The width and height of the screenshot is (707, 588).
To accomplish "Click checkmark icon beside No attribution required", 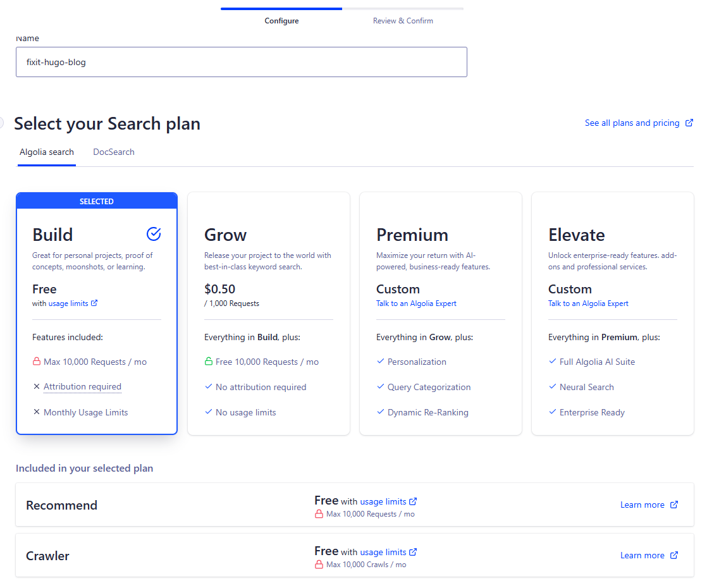I will click(x=208, y=386).
